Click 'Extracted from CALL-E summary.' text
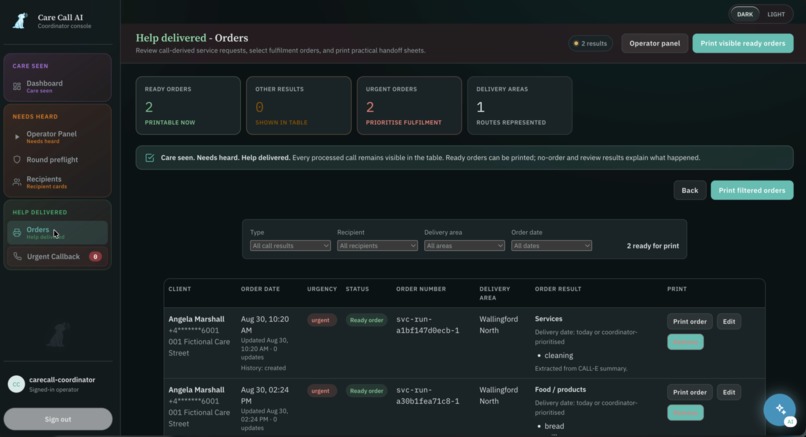 coord(581,369)
